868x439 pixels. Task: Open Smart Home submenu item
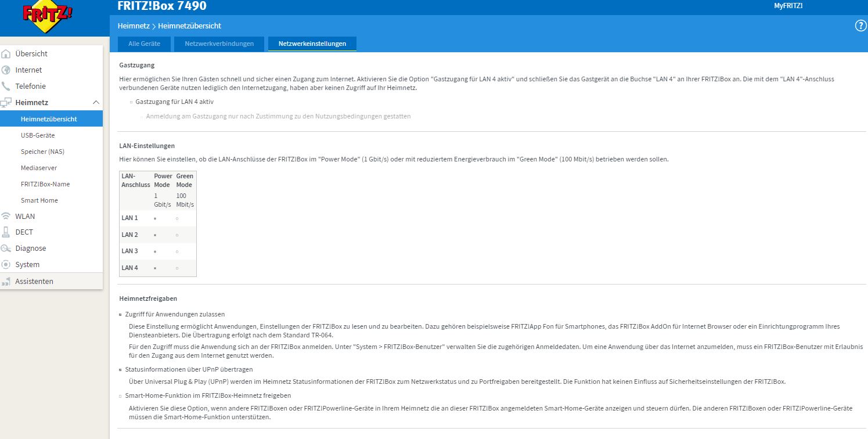click(39, 200)
